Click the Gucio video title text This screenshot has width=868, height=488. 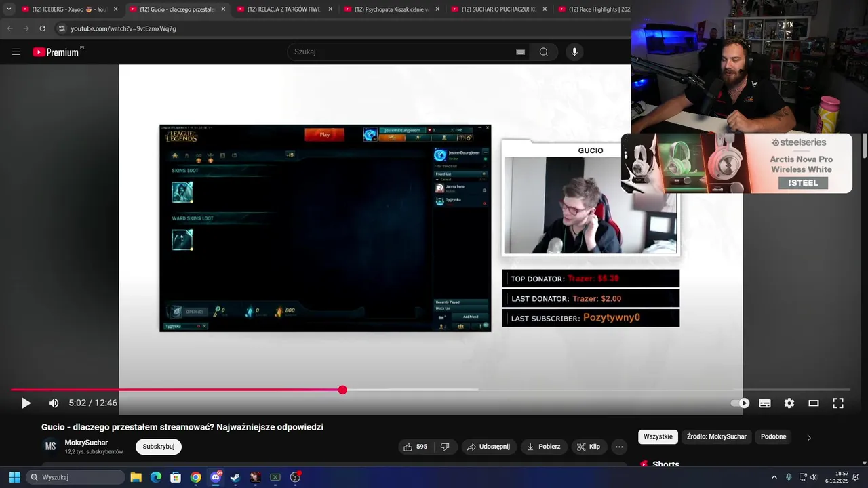point(182,427)
